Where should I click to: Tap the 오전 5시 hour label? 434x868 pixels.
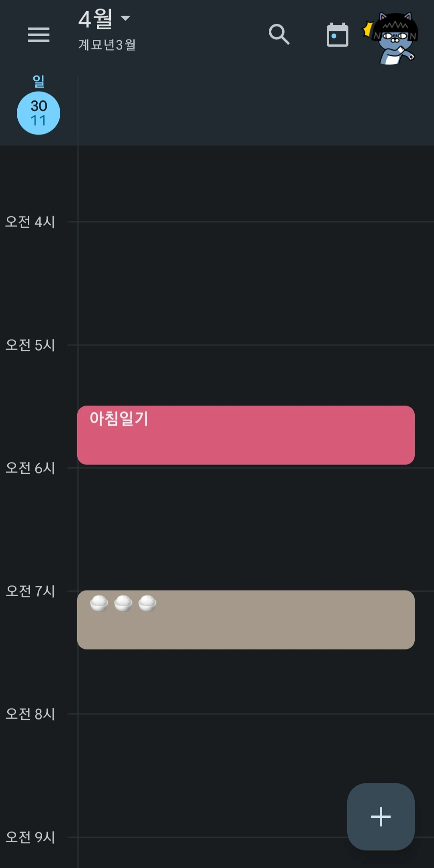click(30, 345)
